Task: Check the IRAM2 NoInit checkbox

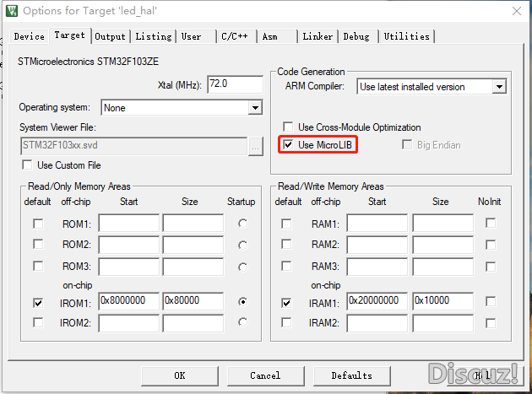Action: coord(491,323)
